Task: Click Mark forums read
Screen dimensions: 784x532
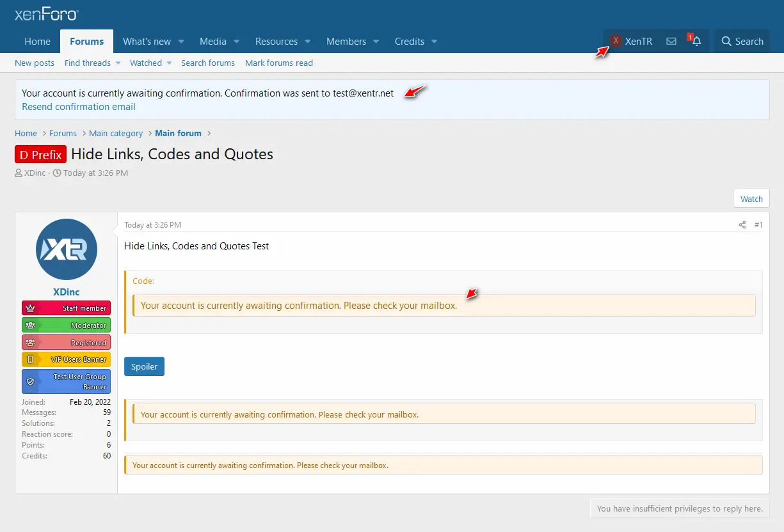Action: [x=279, y=63]
